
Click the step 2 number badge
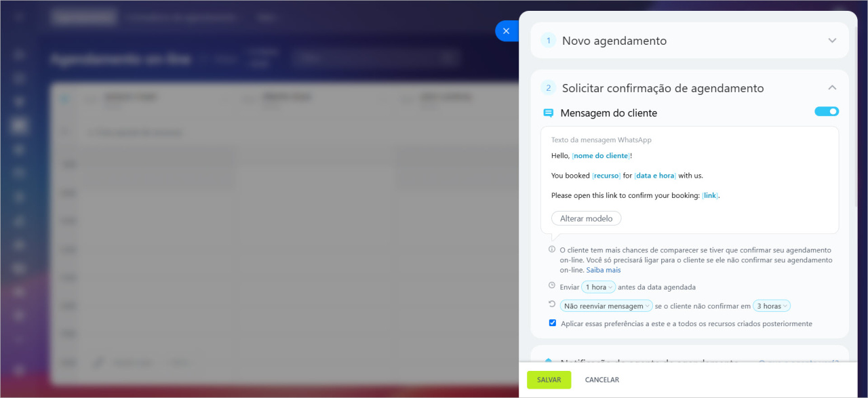click(x=549, y=88)
